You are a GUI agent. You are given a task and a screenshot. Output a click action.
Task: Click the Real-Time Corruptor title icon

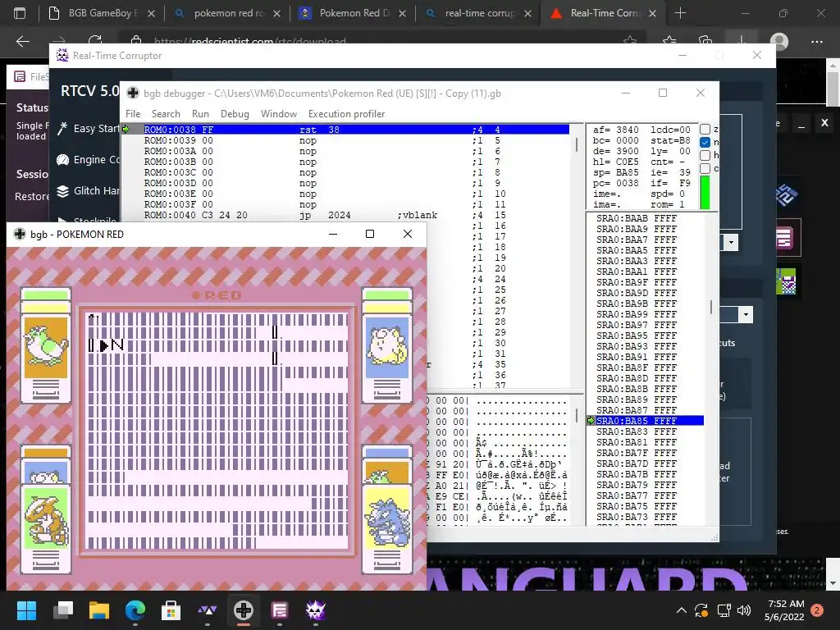click(62, 55)
